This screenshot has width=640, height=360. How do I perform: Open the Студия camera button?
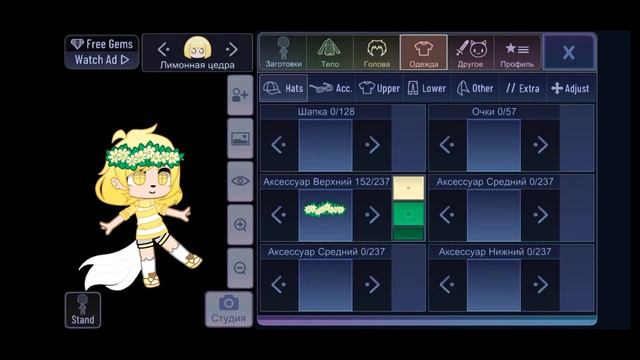(229, 309)
